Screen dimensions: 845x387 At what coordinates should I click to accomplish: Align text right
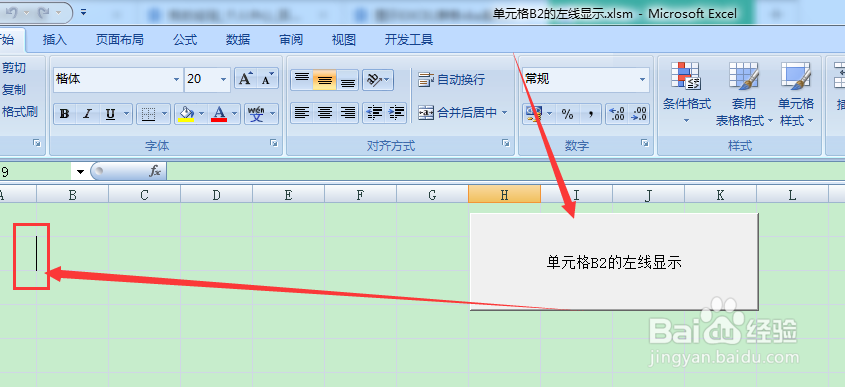coord(348,113)
